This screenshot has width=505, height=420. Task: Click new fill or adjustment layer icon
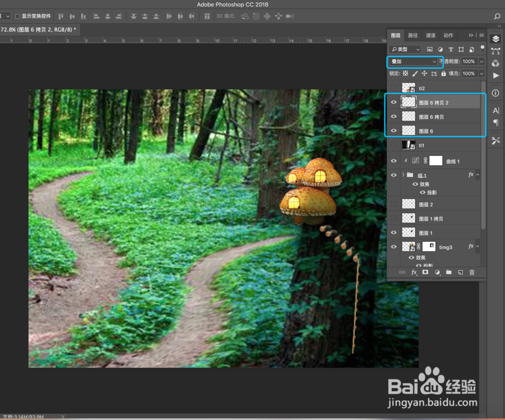click(437, 272)
